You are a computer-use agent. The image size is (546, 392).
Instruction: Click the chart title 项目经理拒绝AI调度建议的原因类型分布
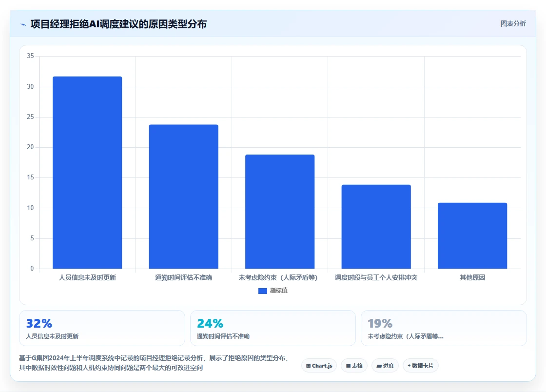coord(118,24)
